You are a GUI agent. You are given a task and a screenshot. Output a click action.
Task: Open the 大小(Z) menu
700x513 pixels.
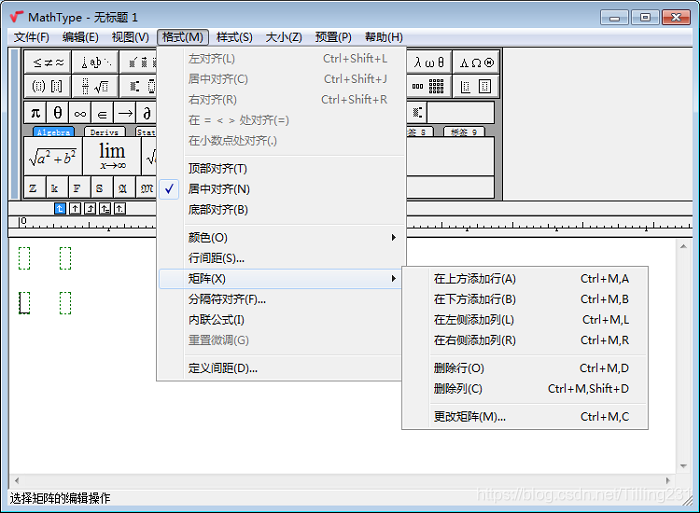(x=284, y=37)
